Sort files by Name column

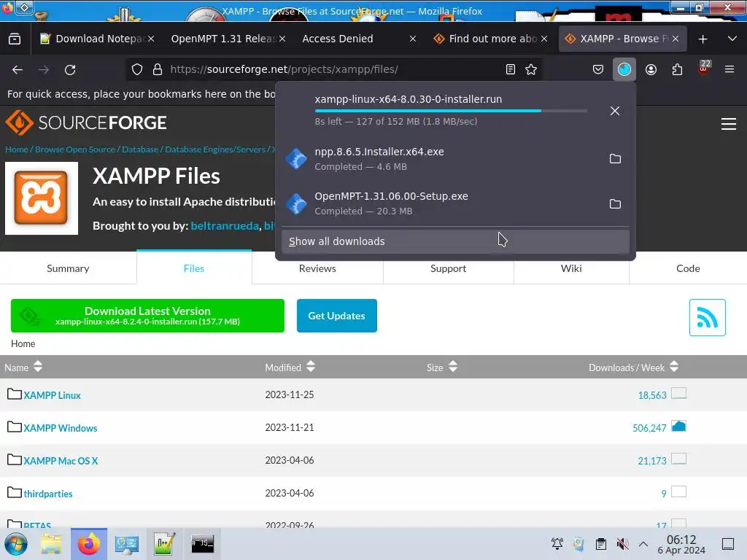[23, 367]
